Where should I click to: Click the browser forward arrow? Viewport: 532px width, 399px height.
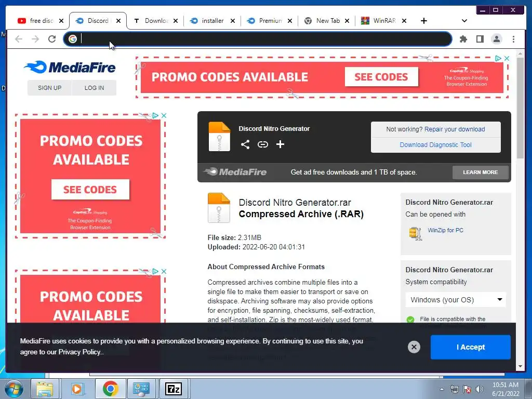click(35, 39)
